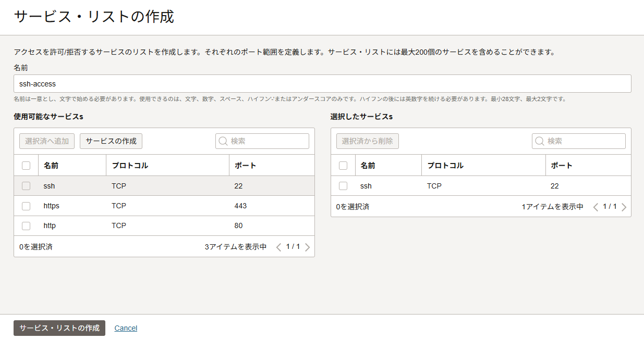
Task: Go to previous page in selected services
Action: point(596,207)
